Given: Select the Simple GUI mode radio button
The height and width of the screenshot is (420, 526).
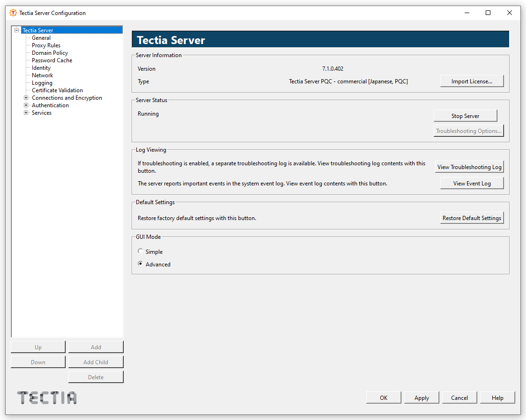Looking at the screenshot, I should tap(140, 251).
